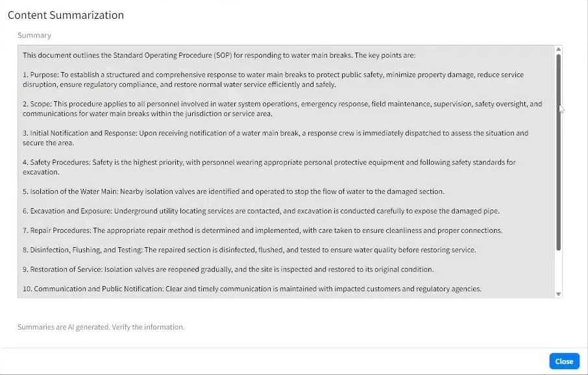The image size is (588, 375).
Task: Click the Close button
Action: point(564,361)
